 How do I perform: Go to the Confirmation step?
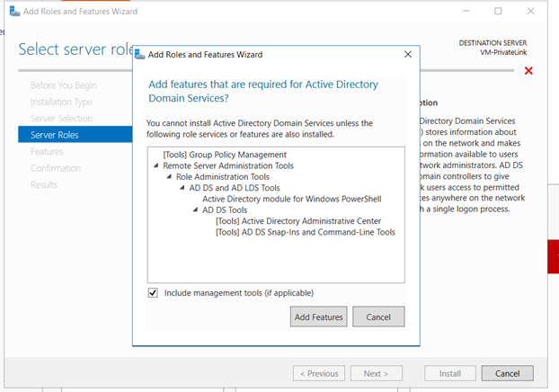(56, 168)
